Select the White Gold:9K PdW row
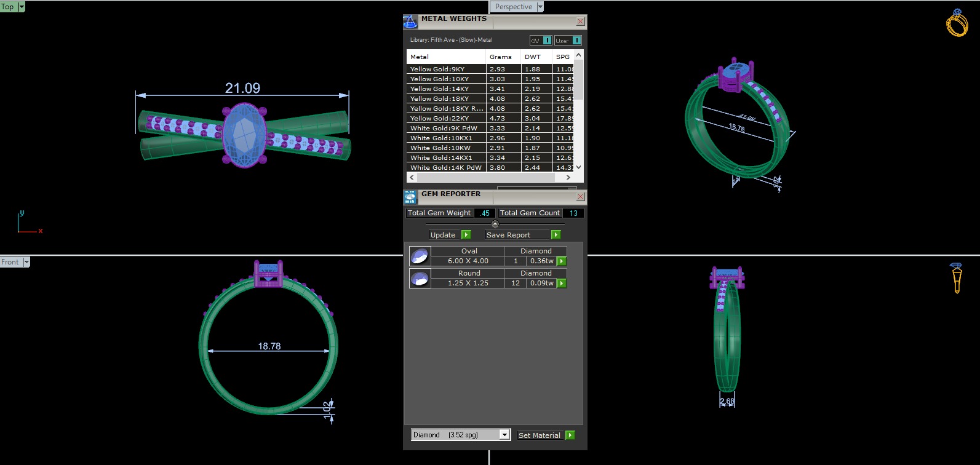The width and height of the screenshot is (980, 465). 490,128
